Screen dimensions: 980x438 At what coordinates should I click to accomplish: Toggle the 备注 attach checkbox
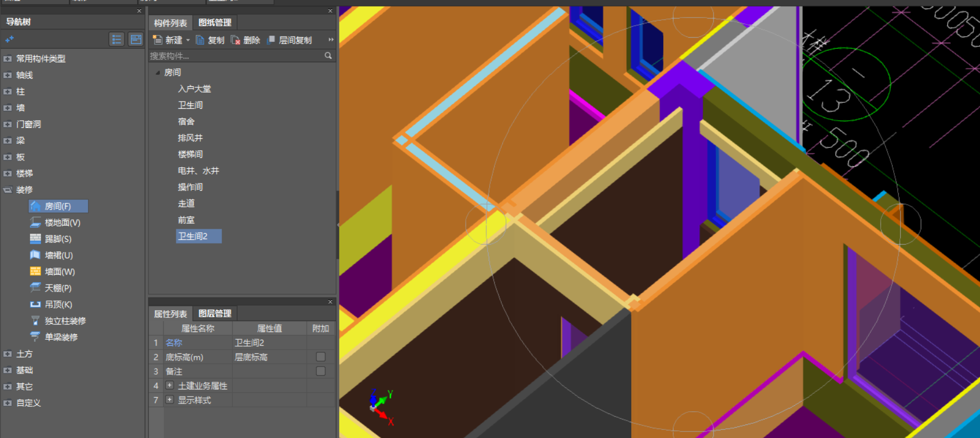(x=321, y=371)
